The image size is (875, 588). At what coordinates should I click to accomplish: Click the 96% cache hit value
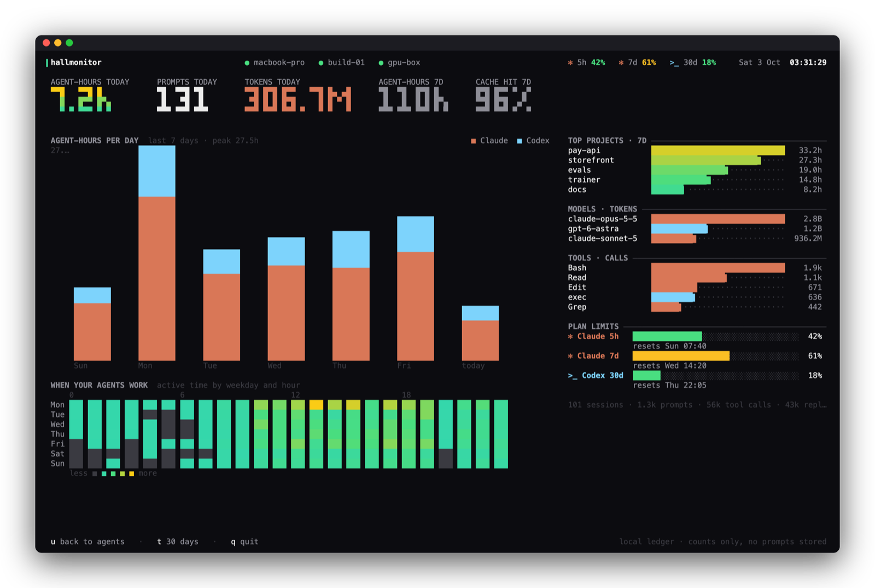pyautogui.click(x=503, y=100)
